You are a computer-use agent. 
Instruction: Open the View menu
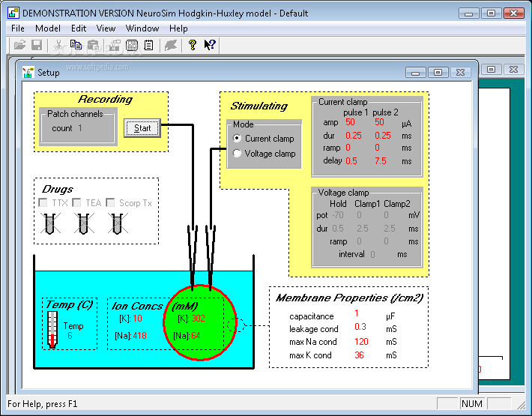coord(106,28)
